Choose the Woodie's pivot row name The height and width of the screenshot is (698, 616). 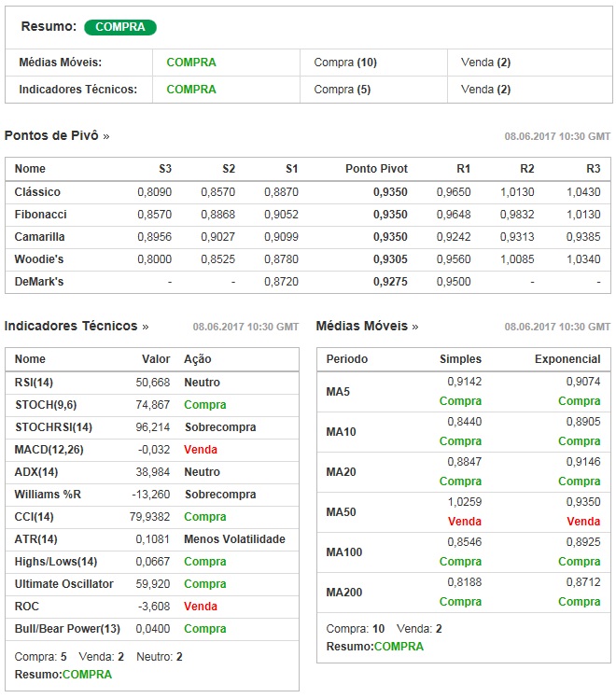click(40, 259)
